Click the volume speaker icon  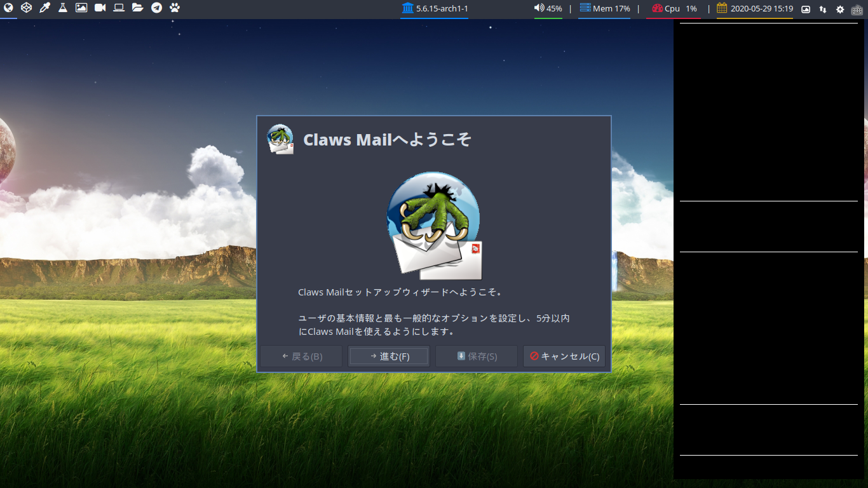pos(539,8)
